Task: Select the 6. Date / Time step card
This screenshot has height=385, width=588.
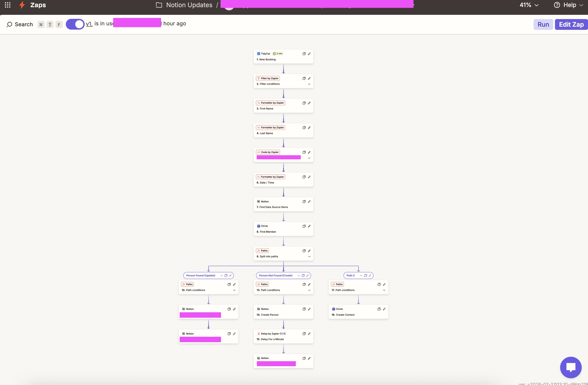Action: (283, 180)
